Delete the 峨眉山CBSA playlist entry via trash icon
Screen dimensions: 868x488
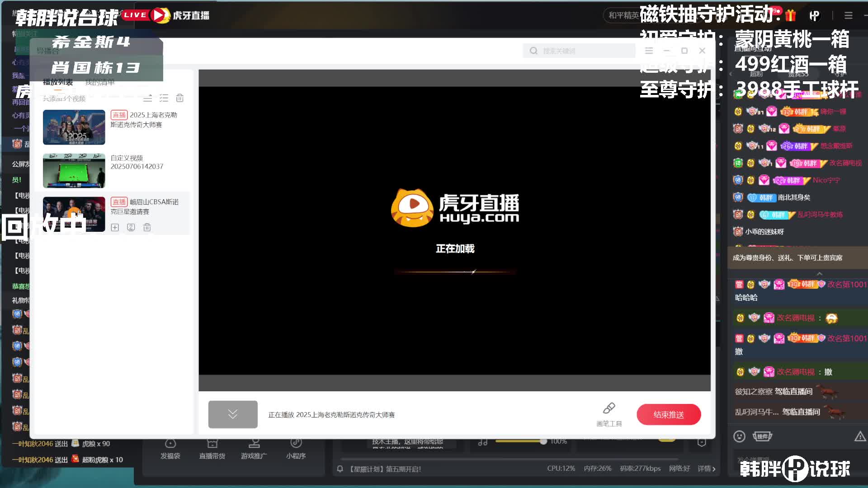pos(147,227)
